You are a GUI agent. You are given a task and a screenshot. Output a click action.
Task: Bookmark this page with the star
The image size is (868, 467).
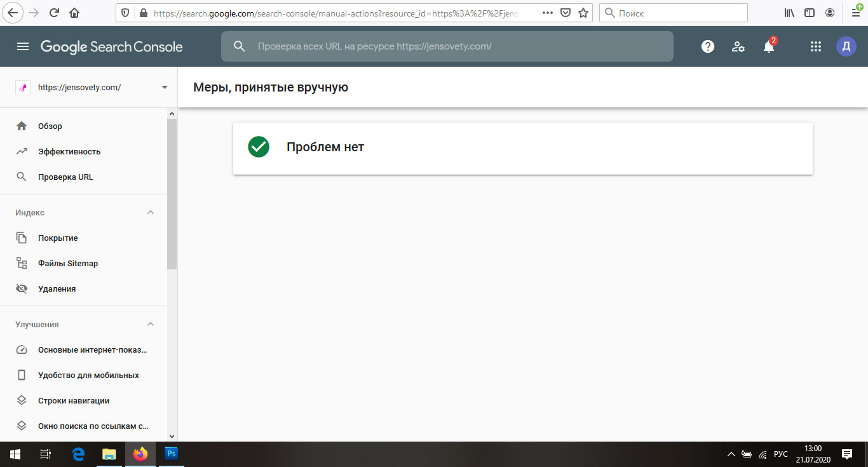click(x=583, y=13)
